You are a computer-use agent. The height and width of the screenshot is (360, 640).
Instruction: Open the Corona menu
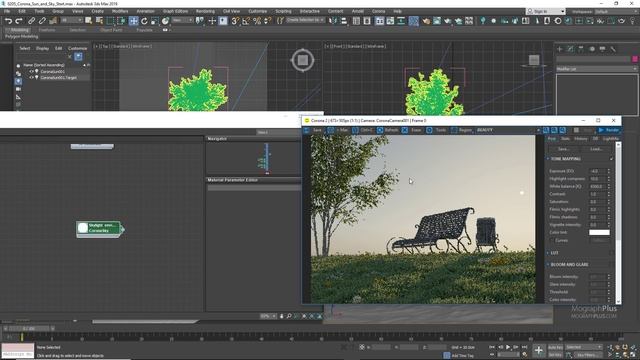(378, 11)
